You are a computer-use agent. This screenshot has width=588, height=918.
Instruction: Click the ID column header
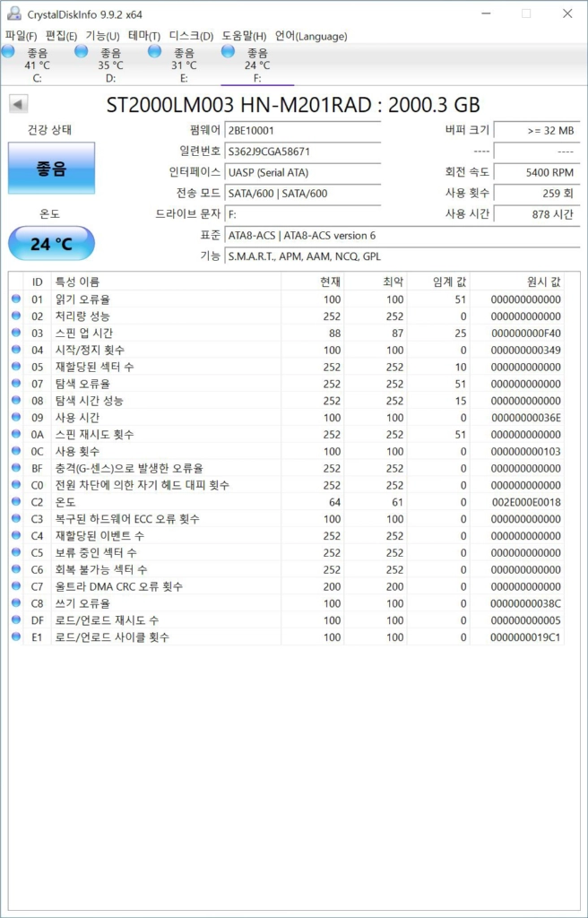pos(38,282)
